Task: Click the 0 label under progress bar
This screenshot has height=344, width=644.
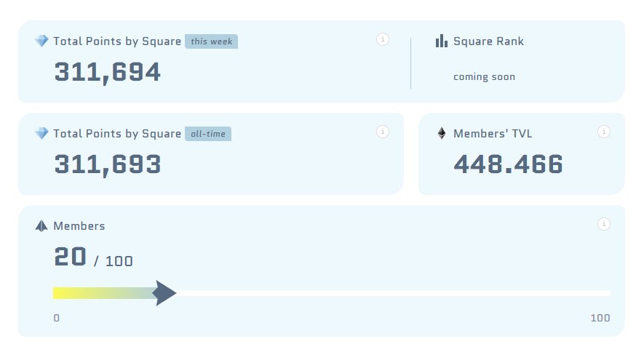Action: pyautogui.click(x=57, y=318)
